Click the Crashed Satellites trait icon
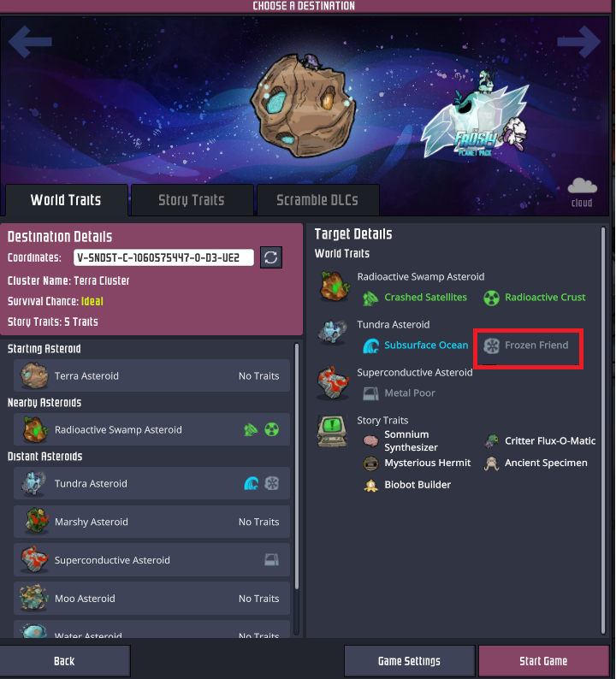616x679 pixels. coord(370,298)
